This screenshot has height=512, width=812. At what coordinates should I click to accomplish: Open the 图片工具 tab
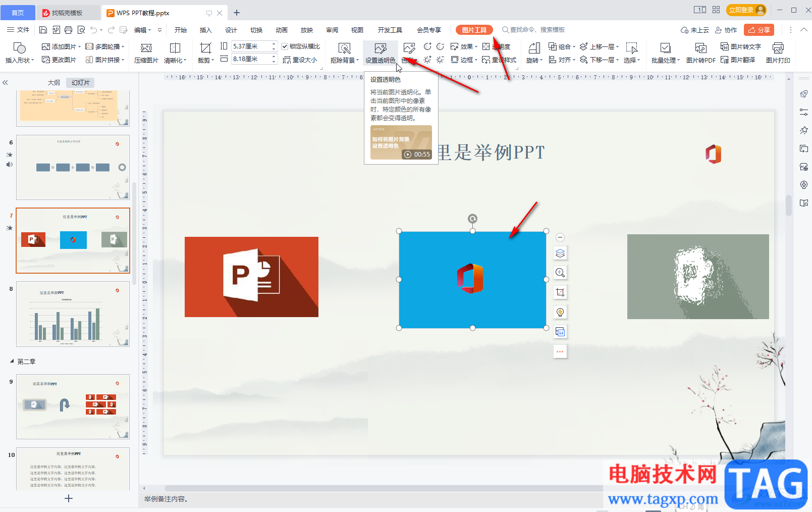[474, 30]
